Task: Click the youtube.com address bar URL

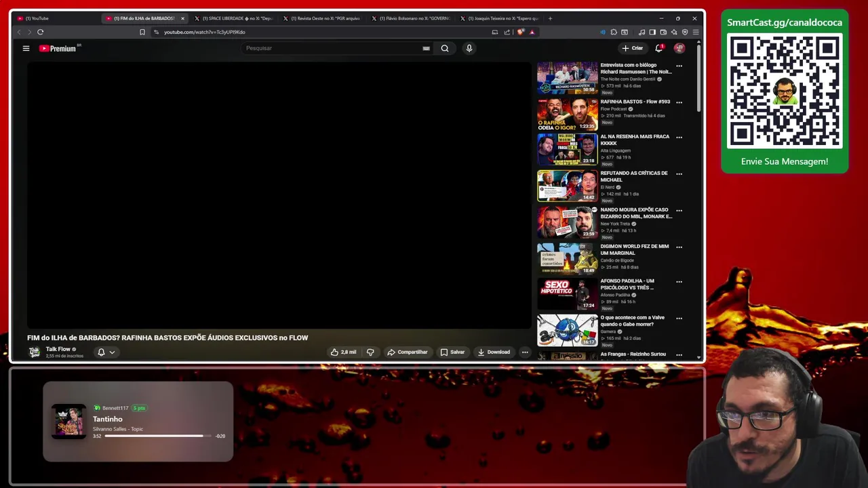Action: (x=205, y=32)
